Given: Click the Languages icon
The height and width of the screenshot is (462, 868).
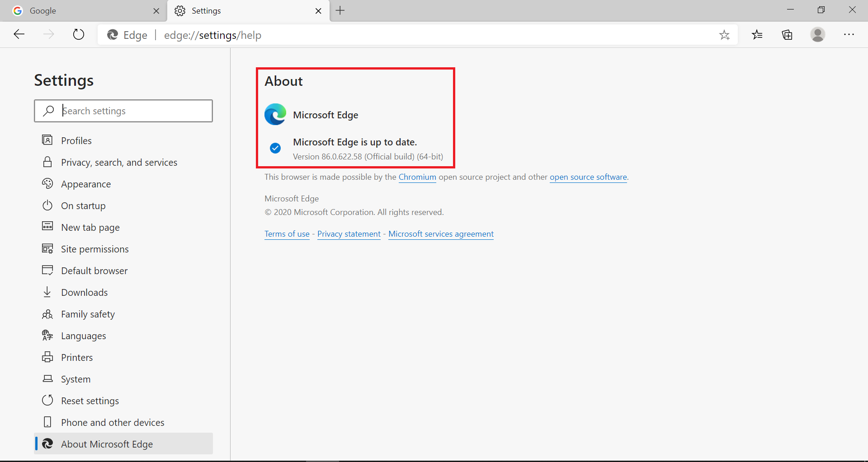Looking at the screenshot, I should tap(47, 335).
